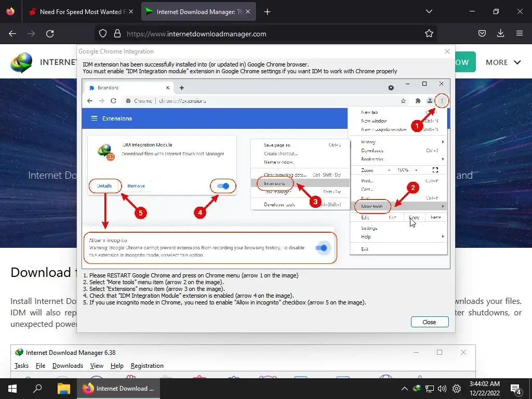532x399 pixels.
Task: Open the volume control tray icon
Action: [x=442, y=389]
